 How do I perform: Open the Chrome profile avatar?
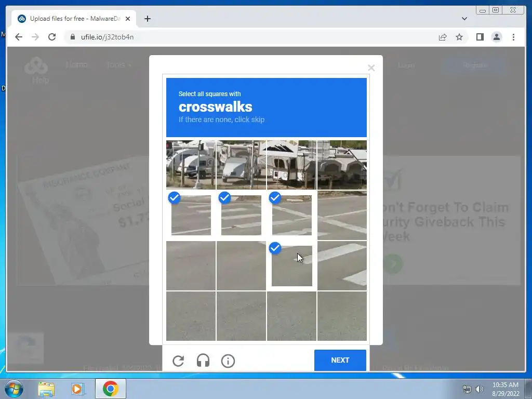tap(496, 37)
